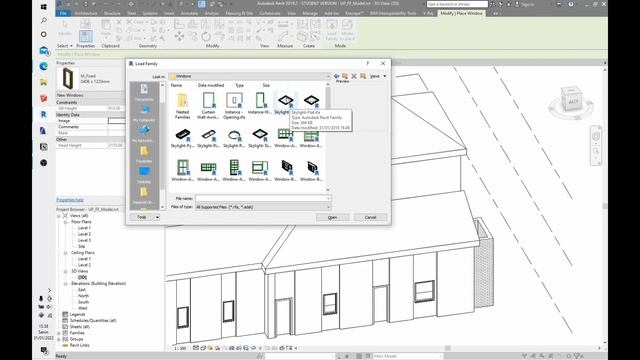Click the Move tool in Modify panel
640x360 pixels.
tap(179, 36)
